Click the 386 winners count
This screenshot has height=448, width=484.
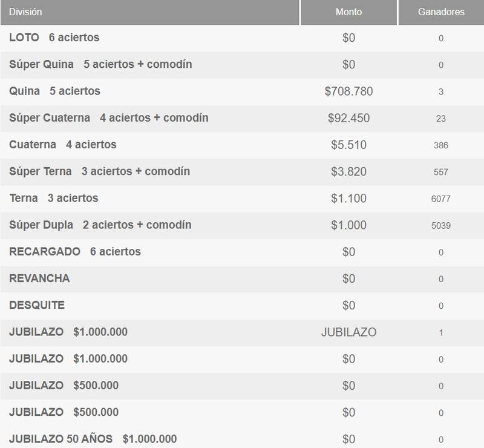coord(441,145)
